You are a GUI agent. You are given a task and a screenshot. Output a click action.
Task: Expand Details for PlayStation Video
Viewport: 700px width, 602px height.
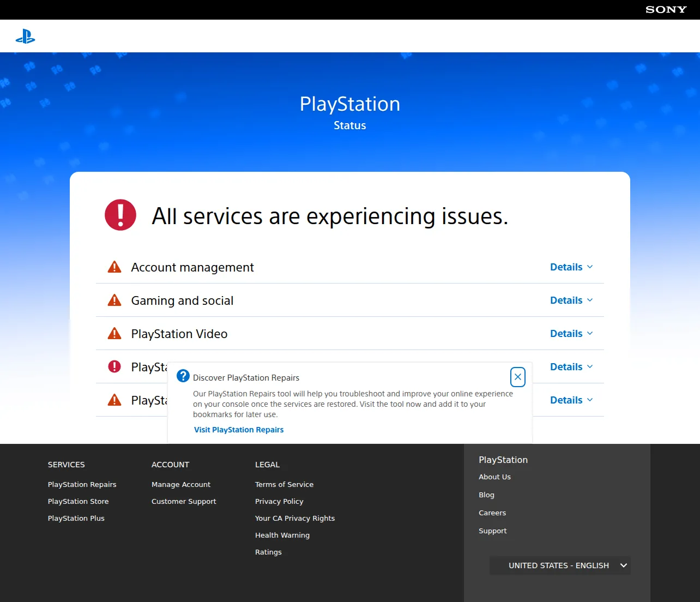point(571,334)
